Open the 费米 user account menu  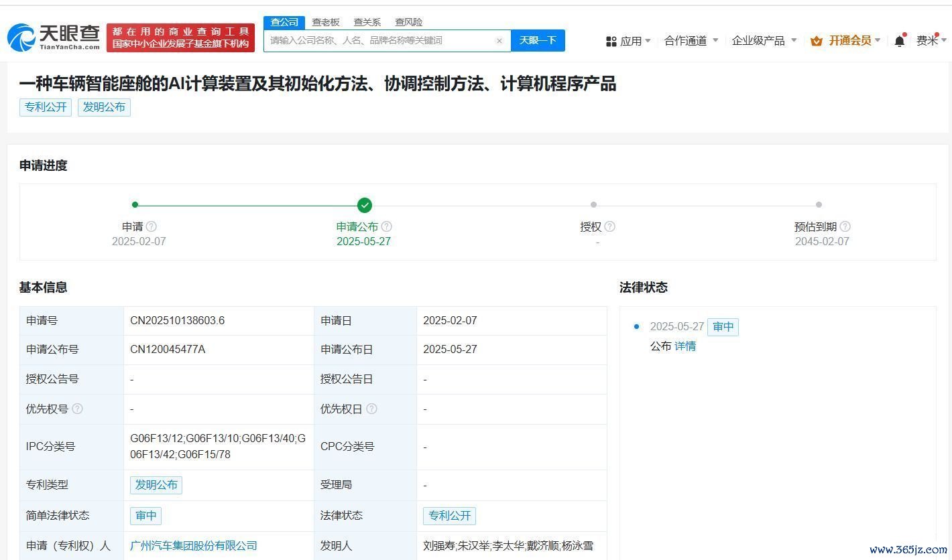click(931, 41)
